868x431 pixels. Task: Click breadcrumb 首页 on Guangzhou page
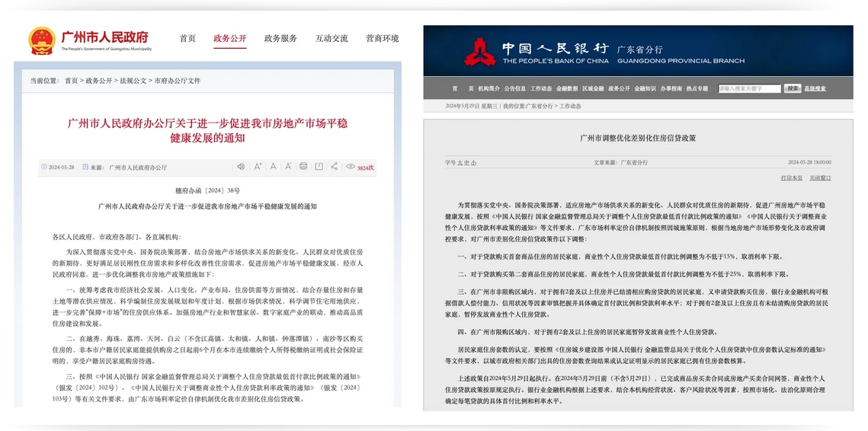[x=71, y=81]
